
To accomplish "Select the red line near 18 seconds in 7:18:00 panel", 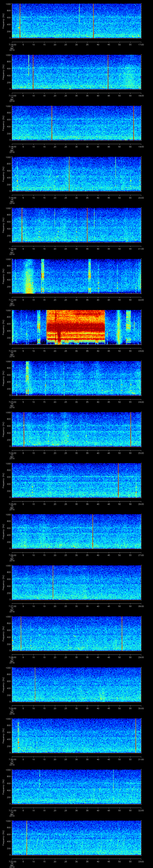I will [x=52, y=123].
